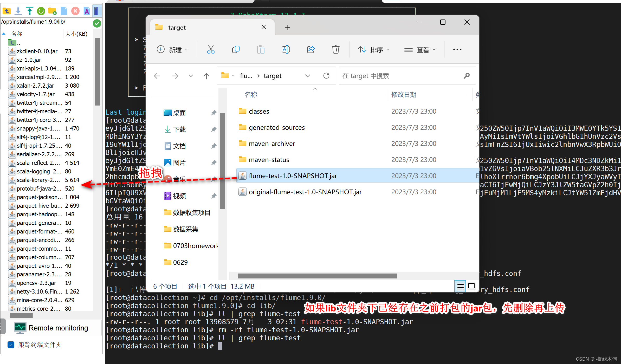Delete selected remote file red X icon
The image size is (621, 364).
(75, 11)
